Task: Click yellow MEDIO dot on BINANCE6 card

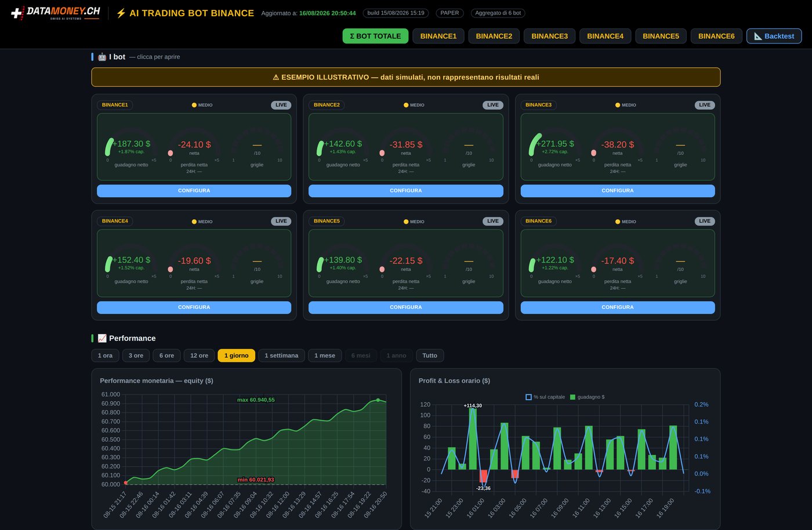Action: point(618,222)
